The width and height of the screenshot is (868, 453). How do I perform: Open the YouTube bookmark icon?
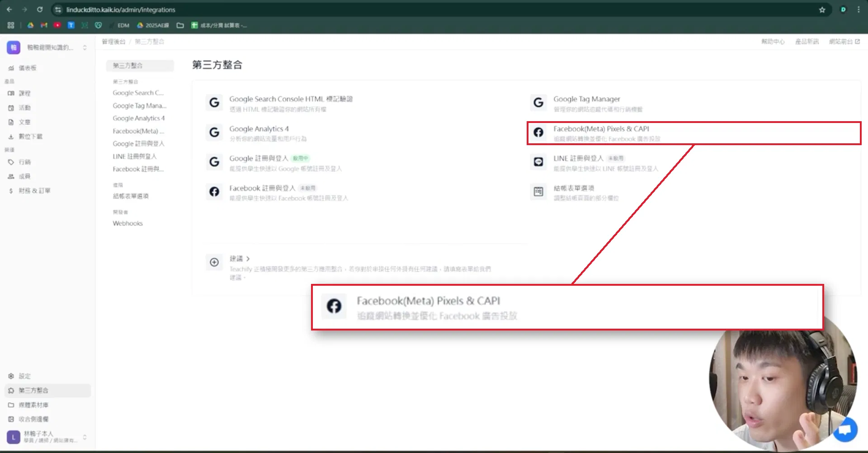[x=57, y=25]
